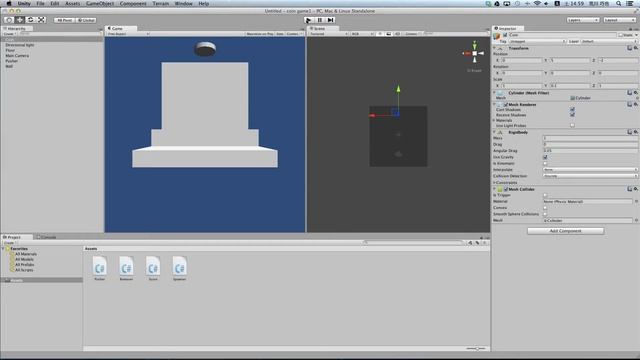Open the Assets menu

click(x=73, y=4)
